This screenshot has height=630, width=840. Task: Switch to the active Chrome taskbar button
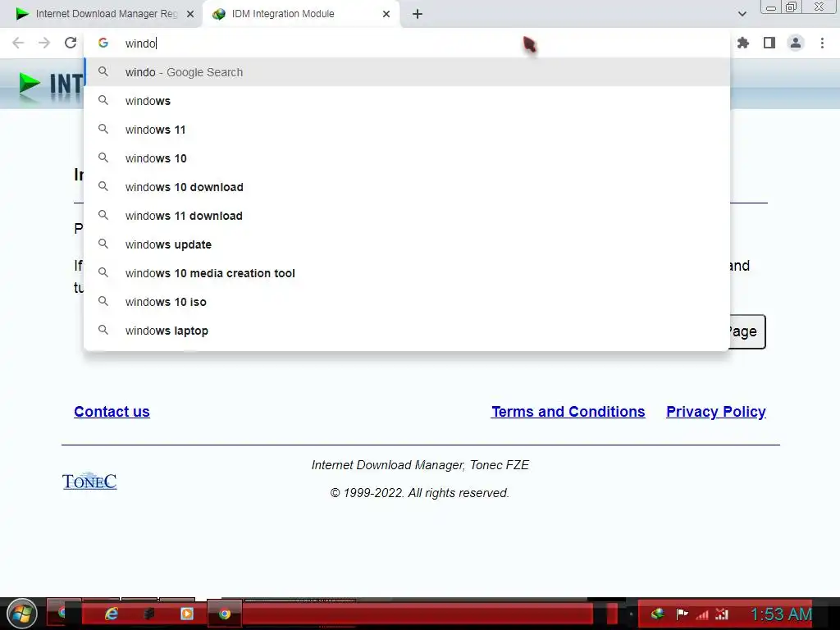pyautogui.click(x=225, y=614)
